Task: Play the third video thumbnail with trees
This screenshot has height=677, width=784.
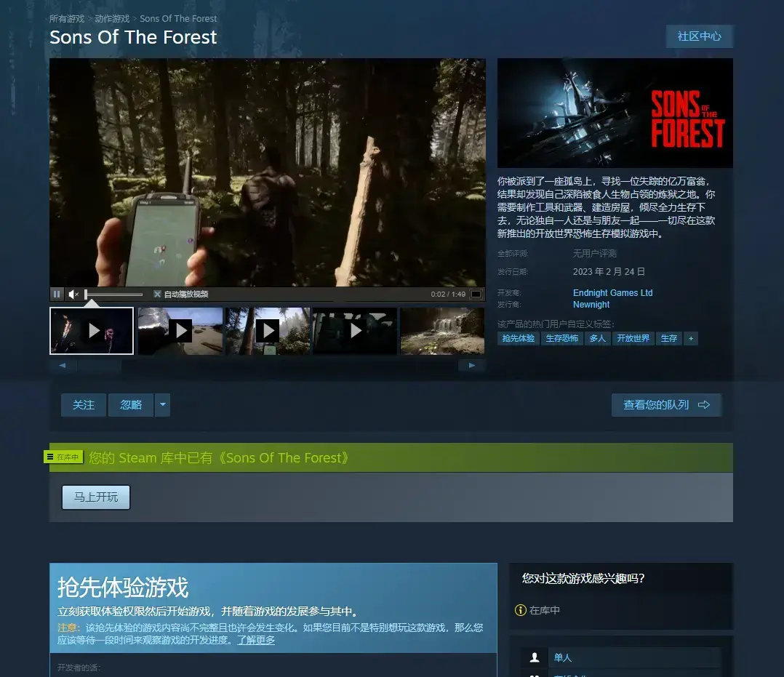Action: click(268, 330)
